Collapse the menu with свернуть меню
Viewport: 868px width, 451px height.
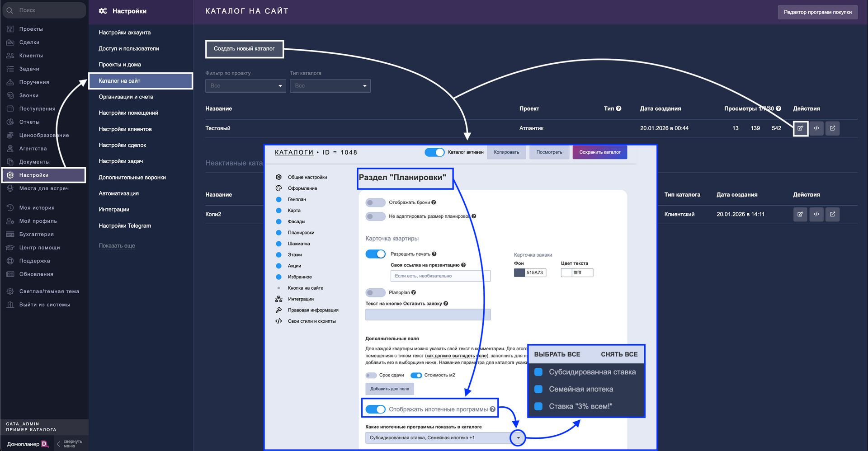coord(69,444)
